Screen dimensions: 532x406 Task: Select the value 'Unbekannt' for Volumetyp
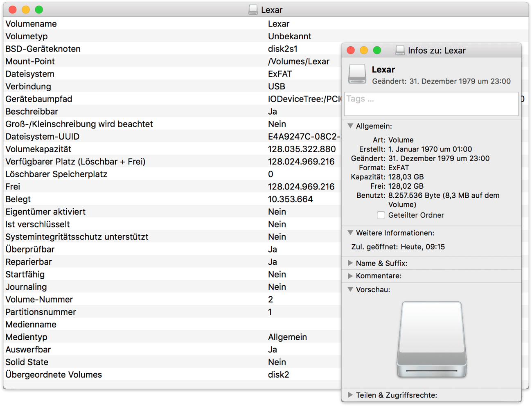[290, 36]
